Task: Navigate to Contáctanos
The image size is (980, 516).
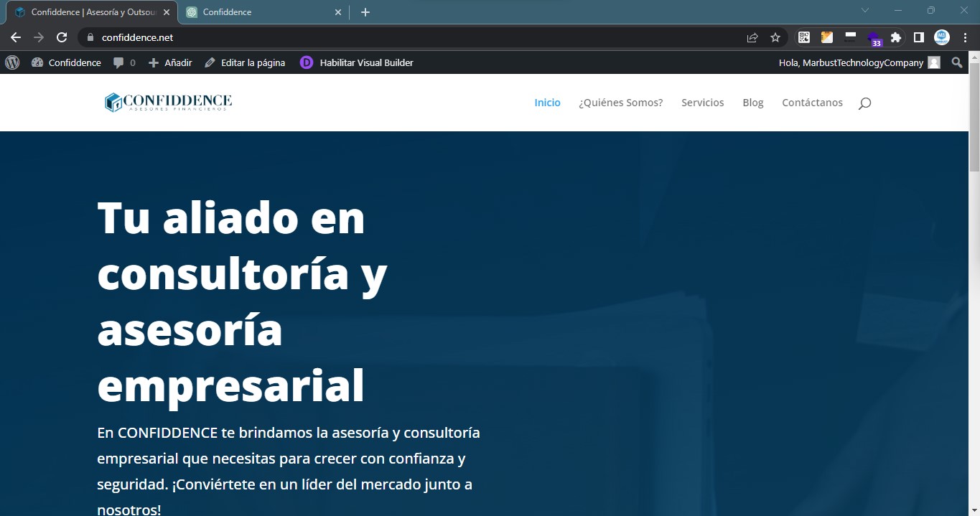Action: [812, 103]
